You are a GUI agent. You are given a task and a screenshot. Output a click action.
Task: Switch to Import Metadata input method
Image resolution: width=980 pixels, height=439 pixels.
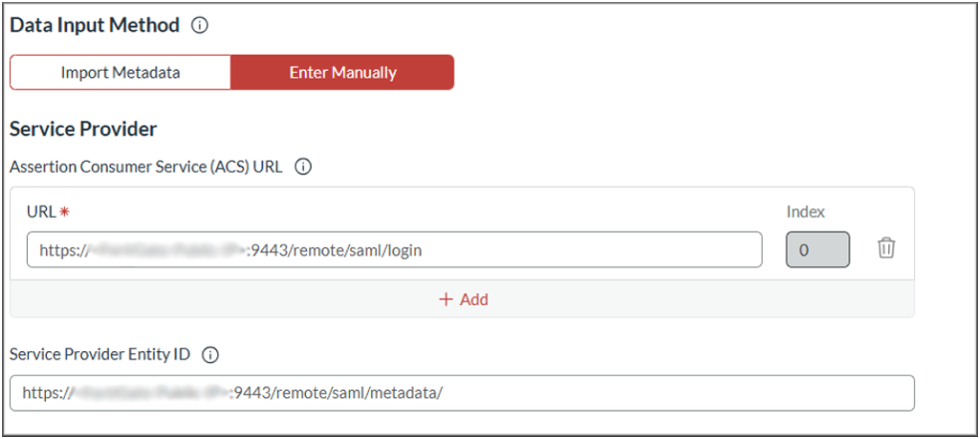(x=121, y=73)
